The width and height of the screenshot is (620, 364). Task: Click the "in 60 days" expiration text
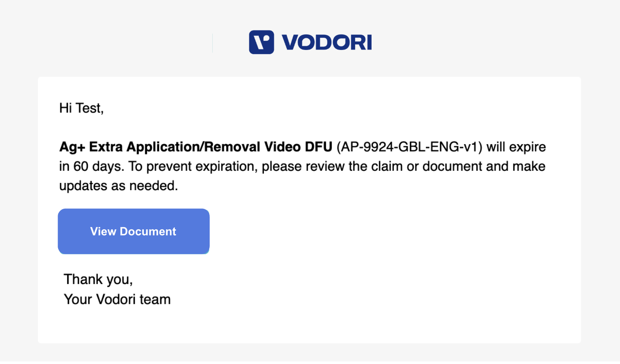pyautogui.click(x=90, y=166)
